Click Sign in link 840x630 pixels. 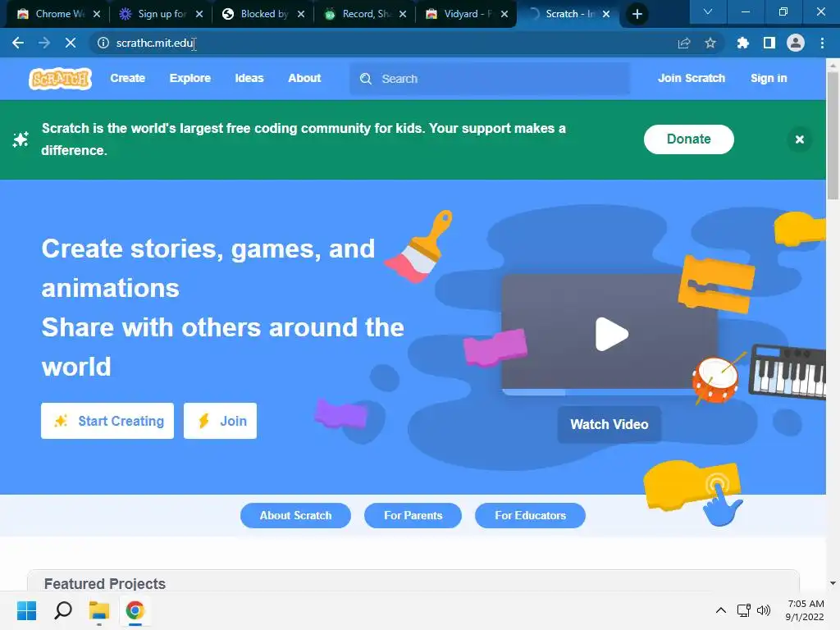point(768,78)
